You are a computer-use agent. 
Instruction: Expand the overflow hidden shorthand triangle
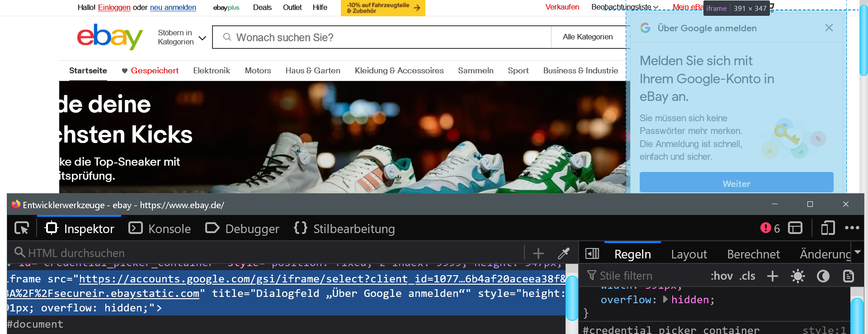point(665,300)
